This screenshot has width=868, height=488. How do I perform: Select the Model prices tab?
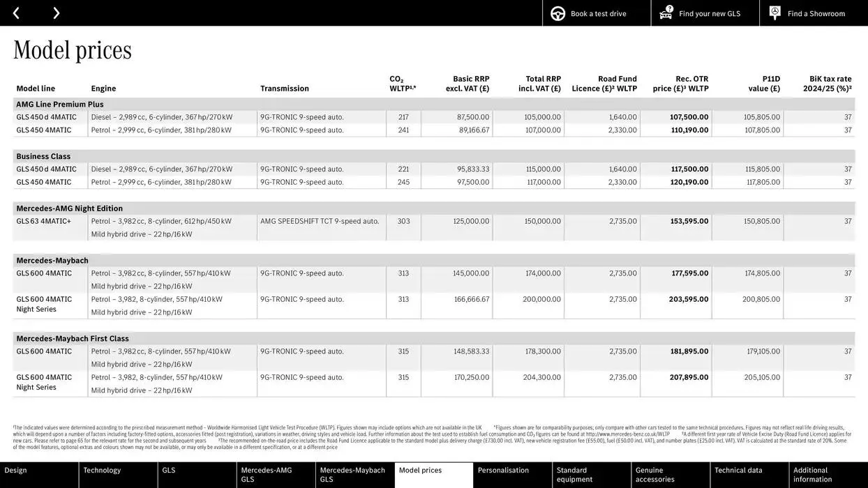coord(434,475)
